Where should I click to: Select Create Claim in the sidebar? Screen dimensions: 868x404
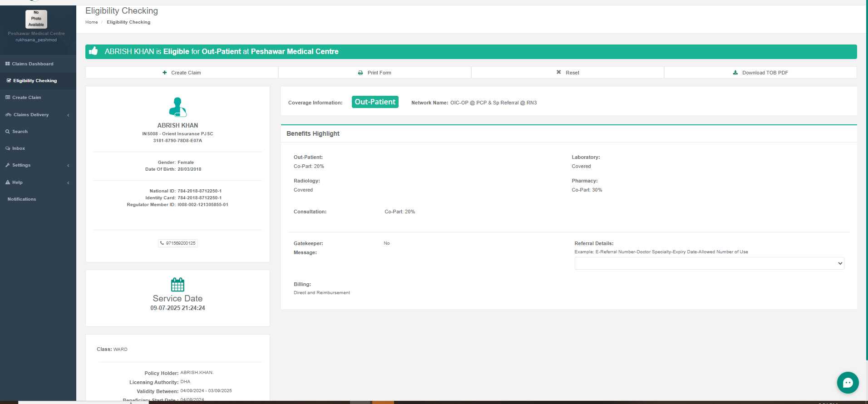point(26,98)
